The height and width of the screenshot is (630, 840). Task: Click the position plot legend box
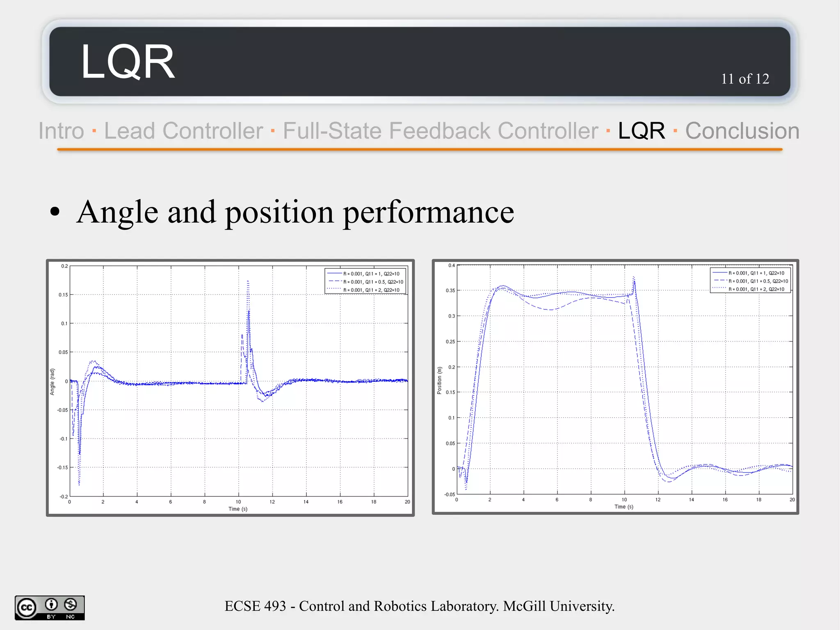(x=750, y=281)
